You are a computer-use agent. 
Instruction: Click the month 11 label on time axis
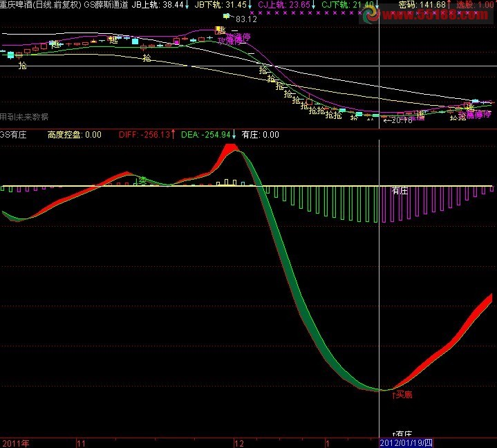[x=81, y=443]
